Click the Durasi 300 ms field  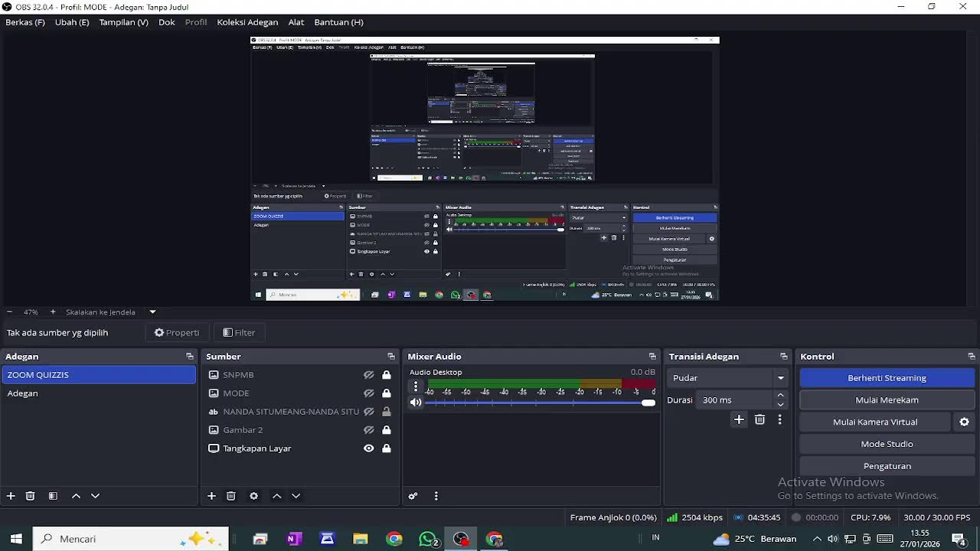click(x=735, y=400)
